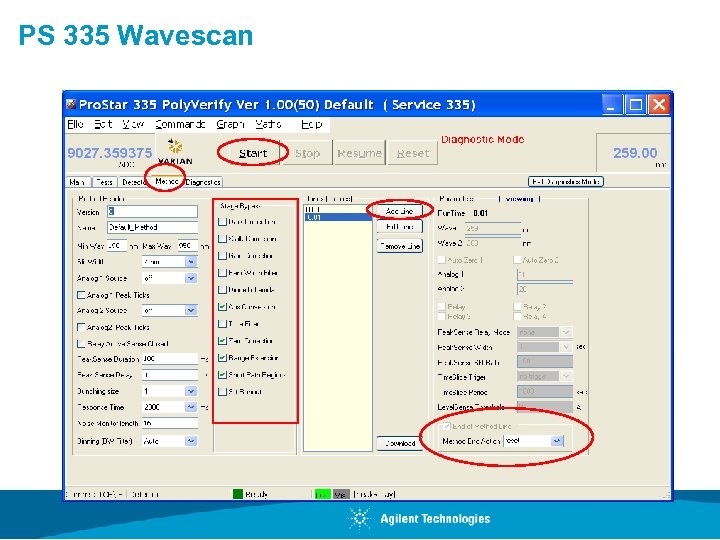Open the Commands menu
The image size is (720, 540).
click(180, 124)
